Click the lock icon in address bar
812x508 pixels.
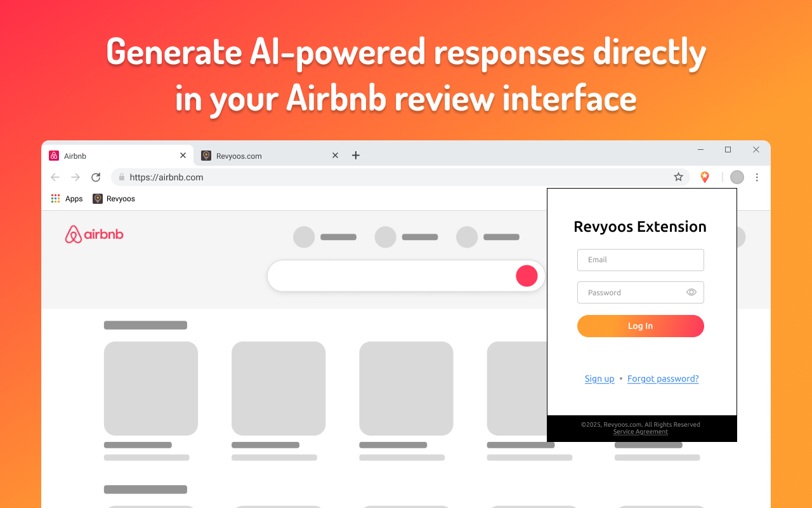point(121,177)
